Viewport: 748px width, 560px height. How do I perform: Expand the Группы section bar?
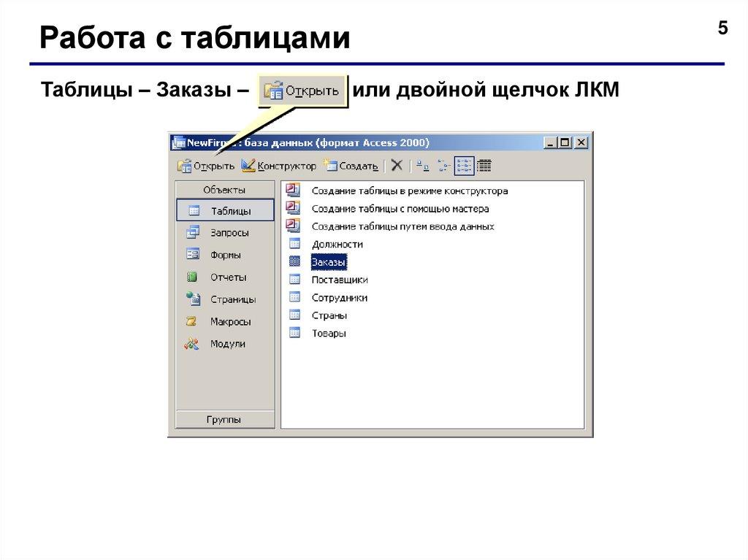pyautogui.click(x=224, y=420)
